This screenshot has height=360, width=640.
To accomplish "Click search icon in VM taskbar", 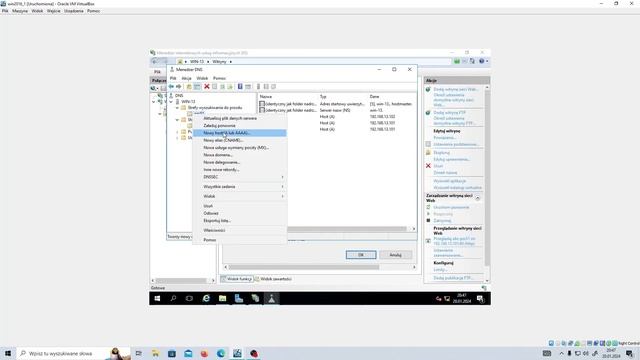I will 173,299.
